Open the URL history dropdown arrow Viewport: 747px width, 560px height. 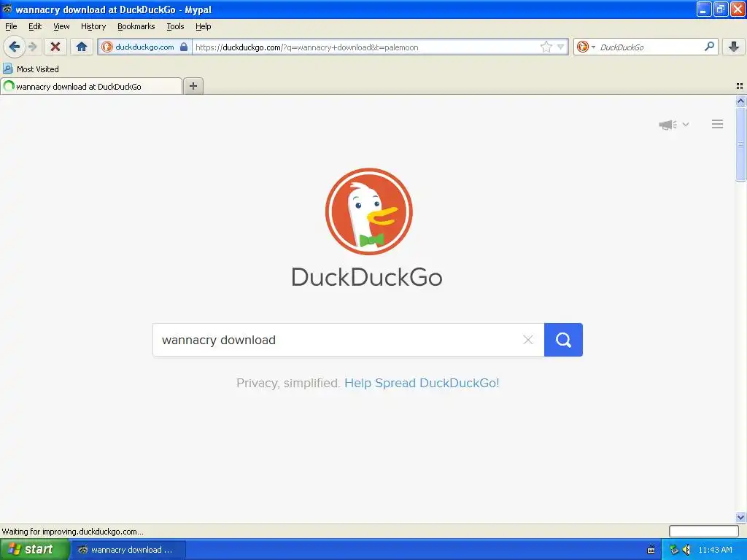561,47
